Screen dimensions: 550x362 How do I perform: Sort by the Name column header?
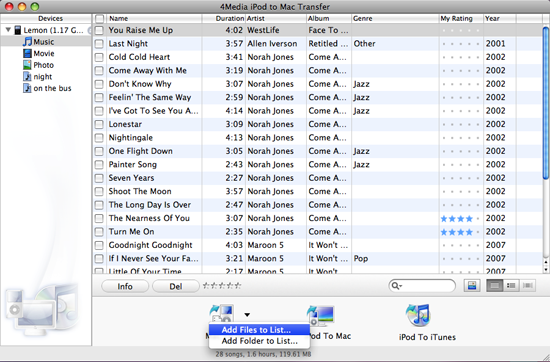[x=154, y=18]
